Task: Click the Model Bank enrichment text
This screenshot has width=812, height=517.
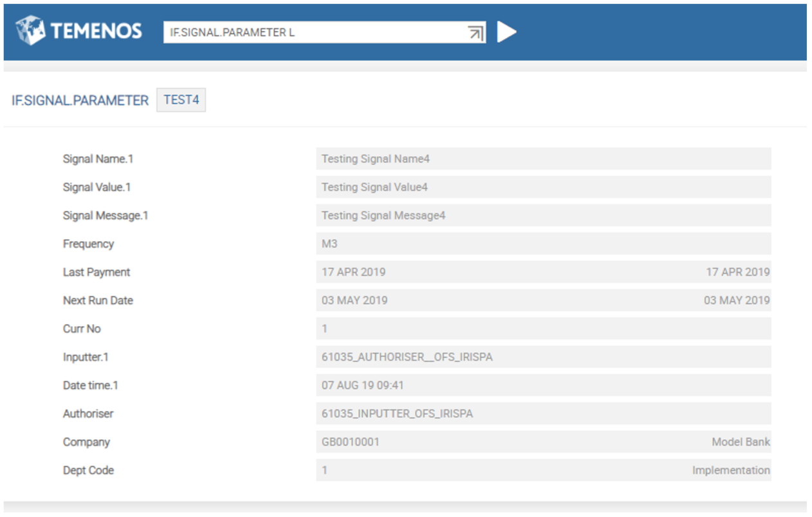Action: tap(741, 442)
